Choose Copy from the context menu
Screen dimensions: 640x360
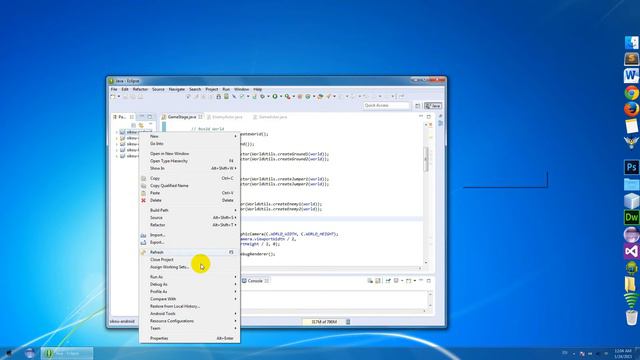click(x=189, y=178)
